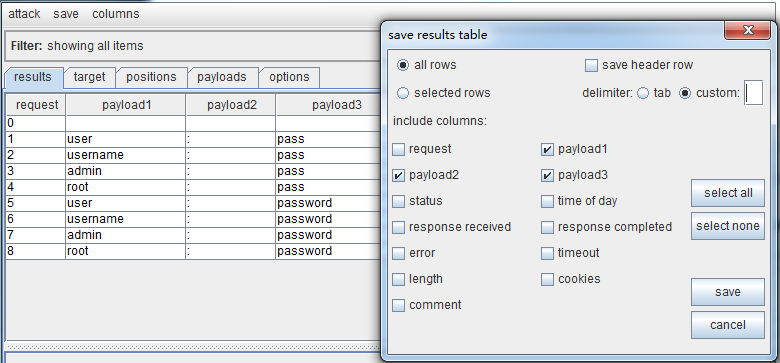This screenshot has width=780, height=363.
Task: Check the request column checkbox
Action: point(398,149)
